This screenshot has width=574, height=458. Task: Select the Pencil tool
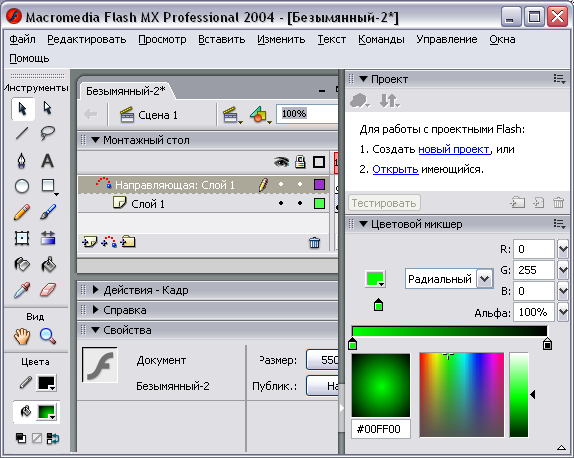(x=22, y=212)
